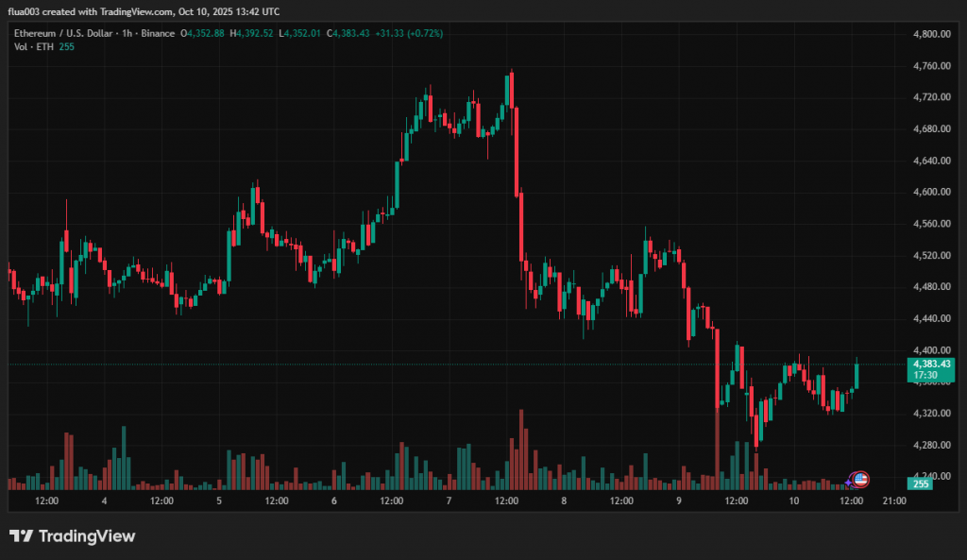Click the +31.33 (+0.72%) change value

pyautogui.click(x=409, y=33)
